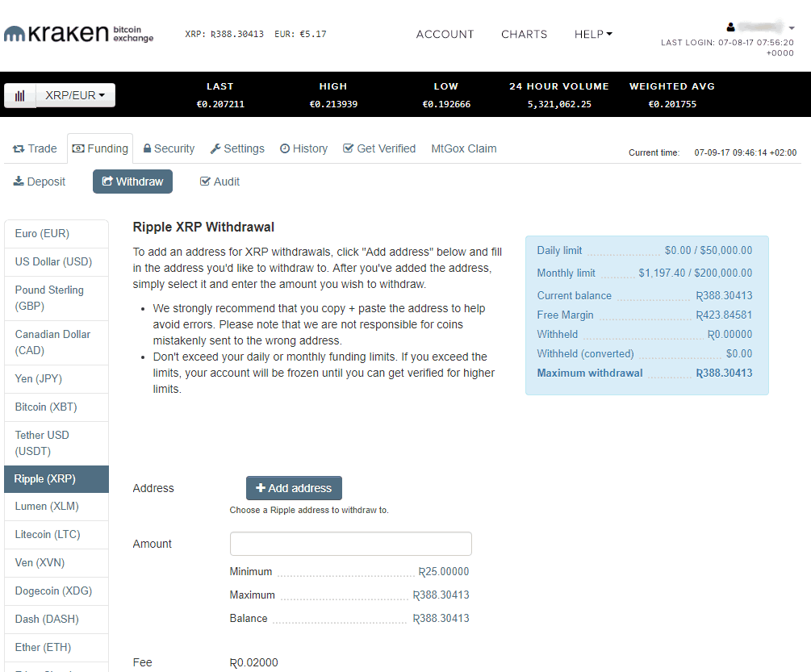
Task: Open the Charts menu item
Action: click(x=524, y=34)
